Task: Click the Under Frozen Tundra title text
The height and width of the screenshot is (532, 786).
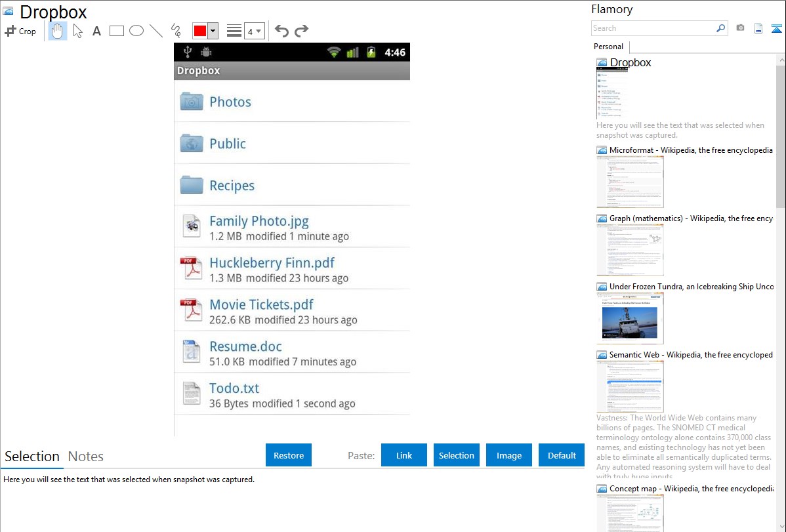Action: [692, 286]
